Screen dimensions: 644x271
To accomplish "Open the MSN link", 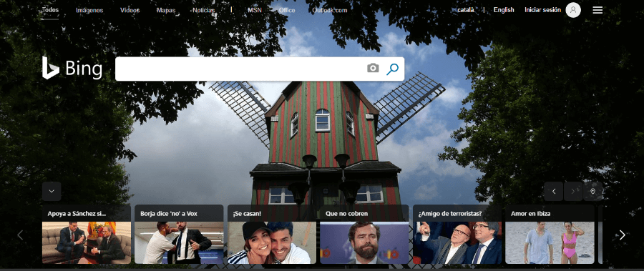I will [255, 10].
